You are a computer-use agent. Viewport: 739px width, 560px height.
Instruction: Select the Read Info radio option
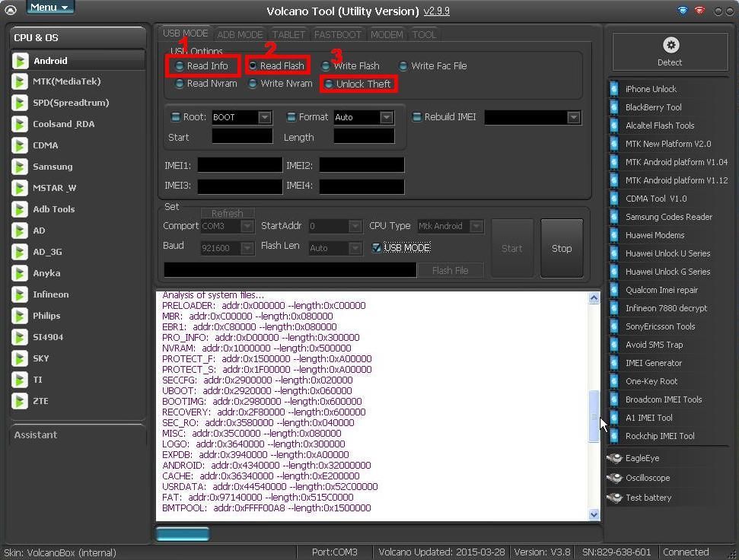pyautogui.click(x=180, y=66)
